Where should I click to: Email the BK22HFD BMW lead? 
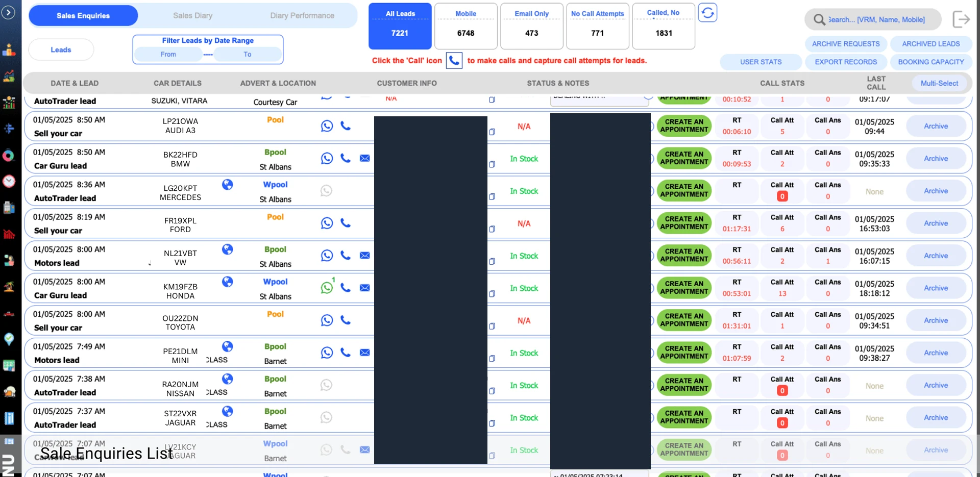tap(364, 158)
